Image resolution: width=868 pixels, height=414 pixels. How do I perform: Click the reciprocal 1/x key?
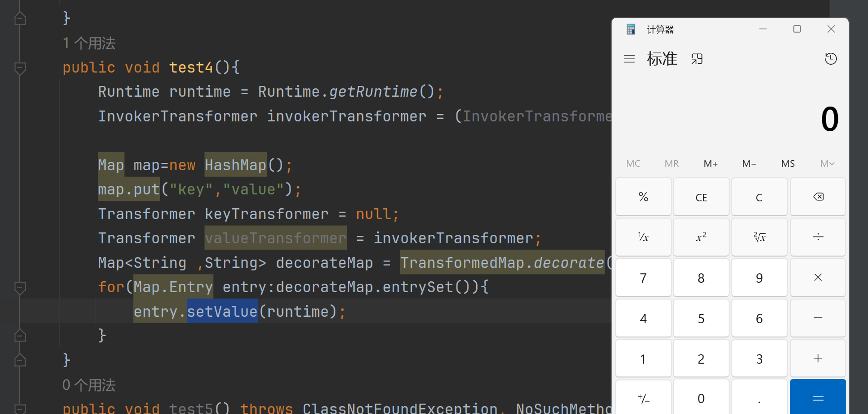643,237
